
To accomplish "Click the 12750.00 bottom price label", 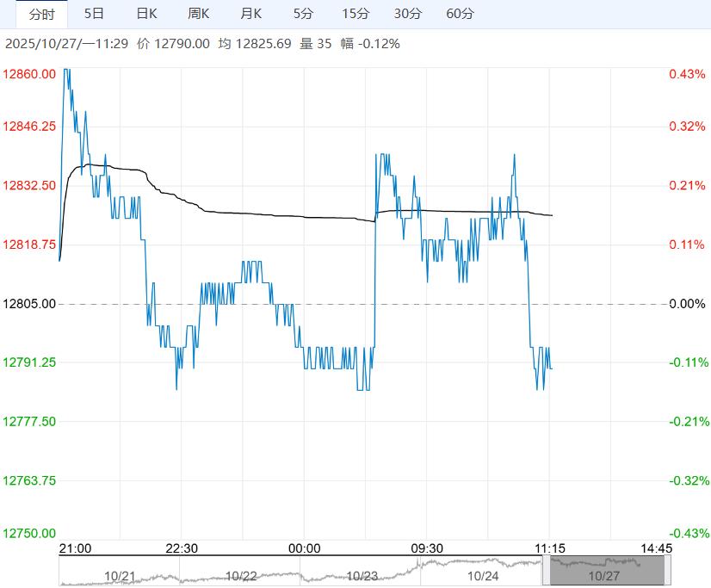I will pyautogui.click(x=30, y=534).
